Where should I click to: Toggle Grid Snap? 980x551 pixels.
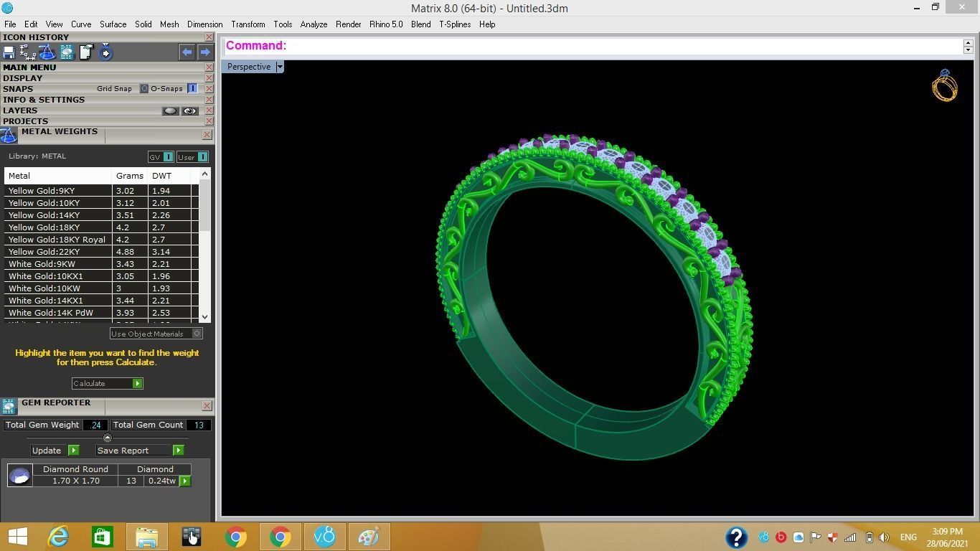pos(144,89)
